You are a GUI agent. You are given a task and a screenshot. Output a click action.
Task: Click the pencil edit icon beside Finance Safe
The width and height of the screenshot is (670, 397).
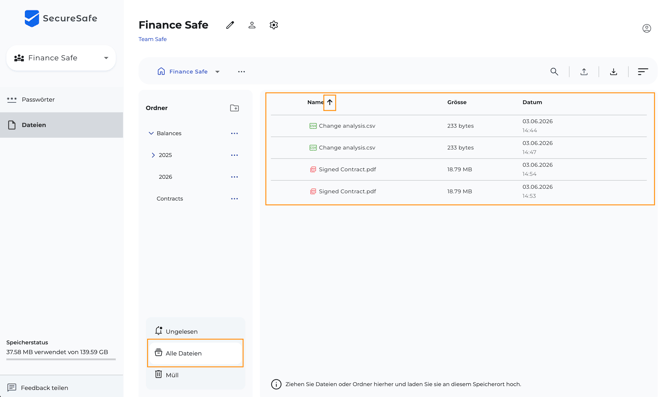tap(230, 25)
